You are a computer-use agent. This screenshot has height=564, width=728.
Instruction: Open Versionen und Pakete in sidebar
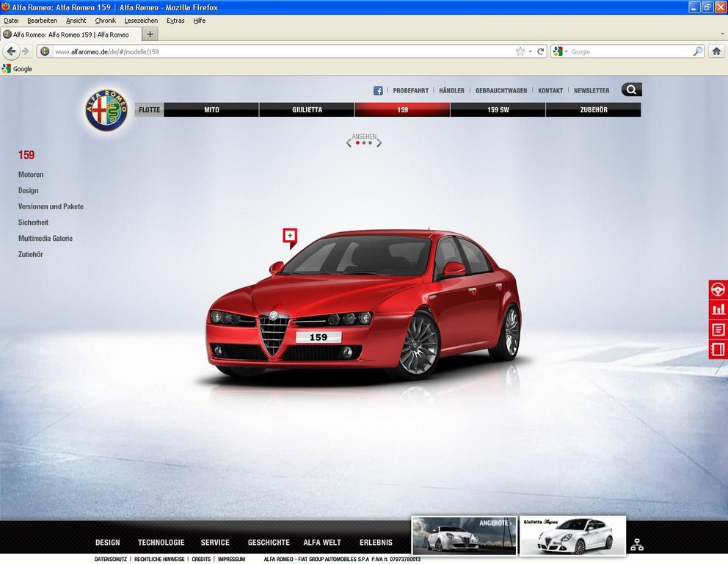tap(51, 206)
